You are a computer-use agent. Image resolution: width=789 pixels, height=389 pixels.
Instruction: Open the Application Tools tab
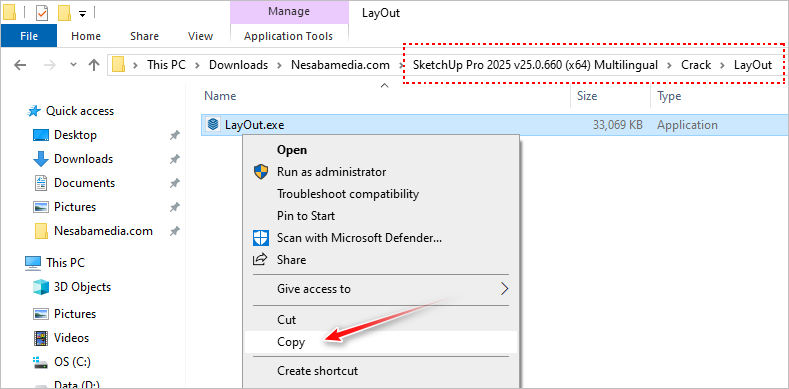point(288,36)
